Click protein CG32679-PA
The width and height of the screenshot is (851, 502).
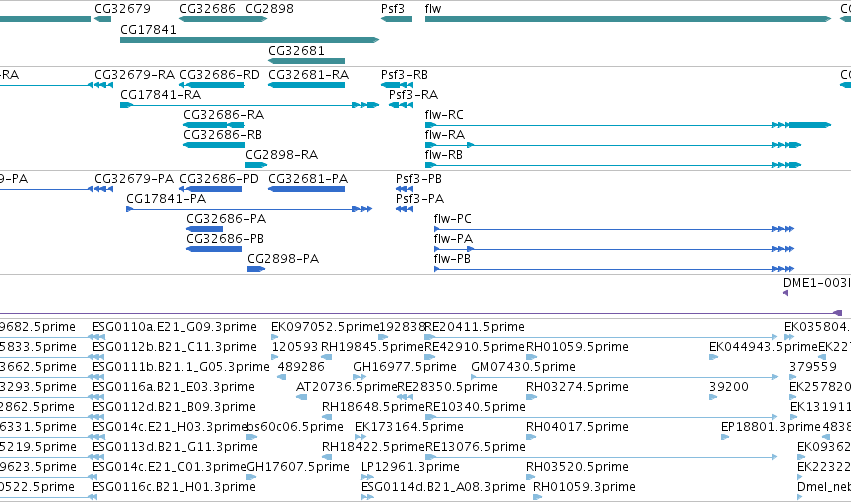[134, 179]
